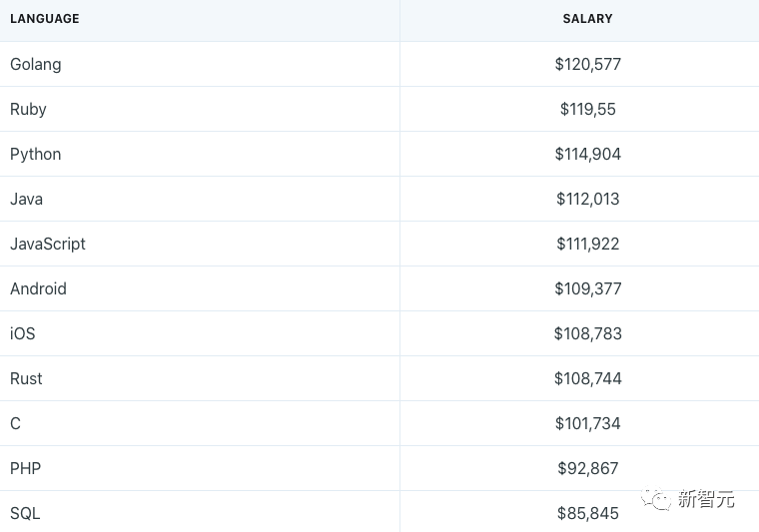
Task: Click the LANGUAGE column header
Action: tap(45, 19)
